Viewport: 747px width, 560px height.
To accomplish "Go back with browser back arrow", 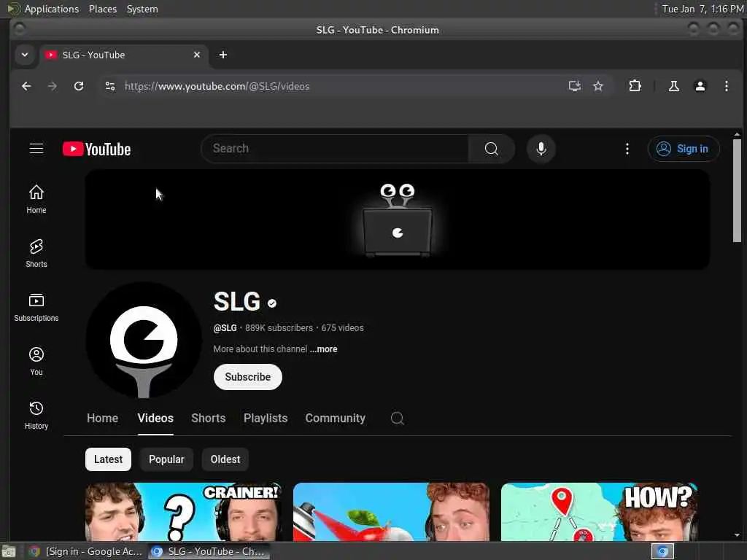I will point(26,86).
